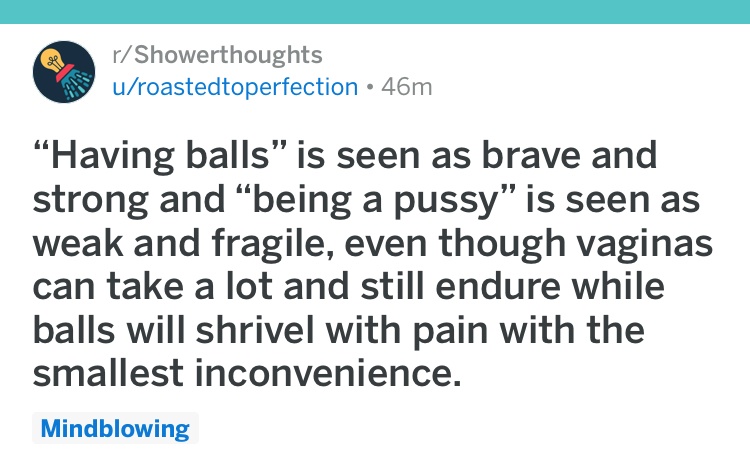Click the bullet separator before 46m
The height and width of the screenshot is (475, 750).
[x=369, y=88]
